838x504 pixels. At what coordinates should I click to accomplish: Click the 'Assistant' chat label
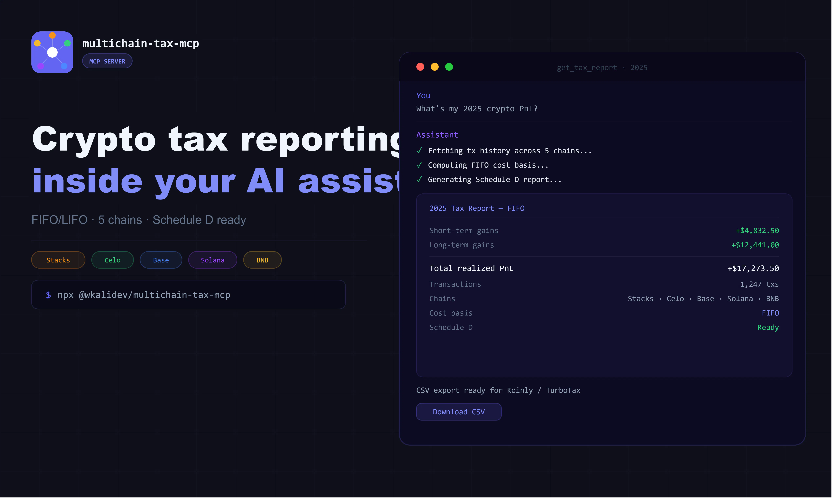(x=437, y=135)
